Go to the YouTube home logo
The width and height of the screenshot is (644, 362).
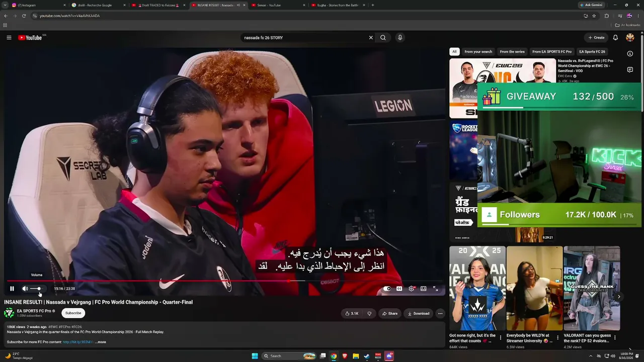(x=30, y=38)
